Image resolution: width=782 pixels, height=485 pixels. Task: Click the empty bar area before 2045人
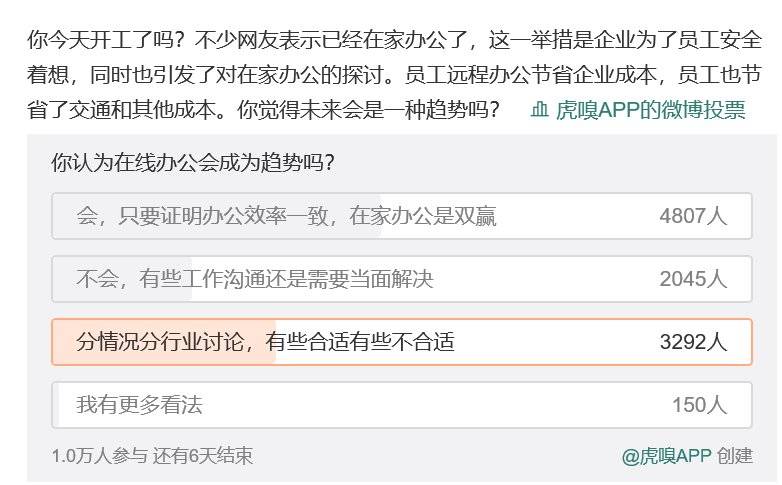(x=550, y=279)
